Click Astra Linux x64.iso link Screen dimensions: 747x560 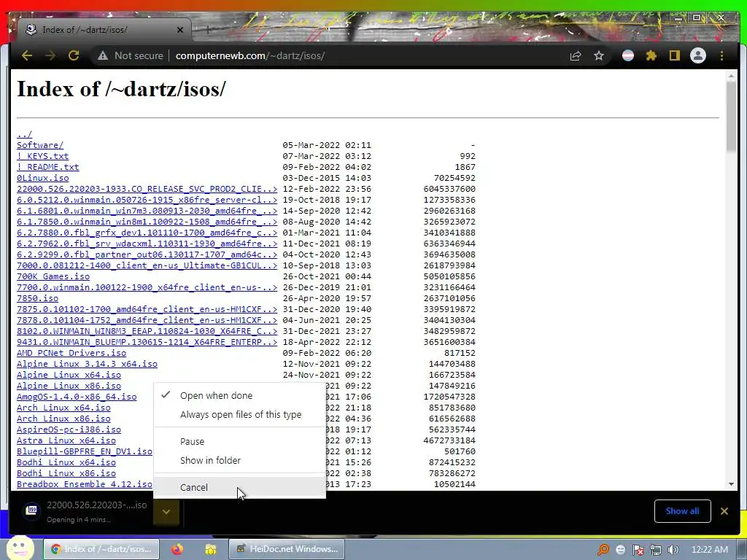coord(66,441)
